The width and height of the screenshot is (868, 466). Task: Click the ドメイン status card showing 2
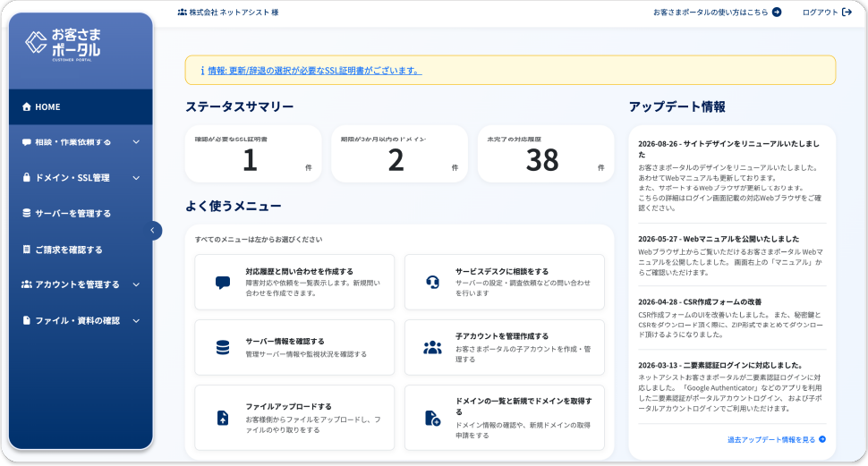coord(399,154)
